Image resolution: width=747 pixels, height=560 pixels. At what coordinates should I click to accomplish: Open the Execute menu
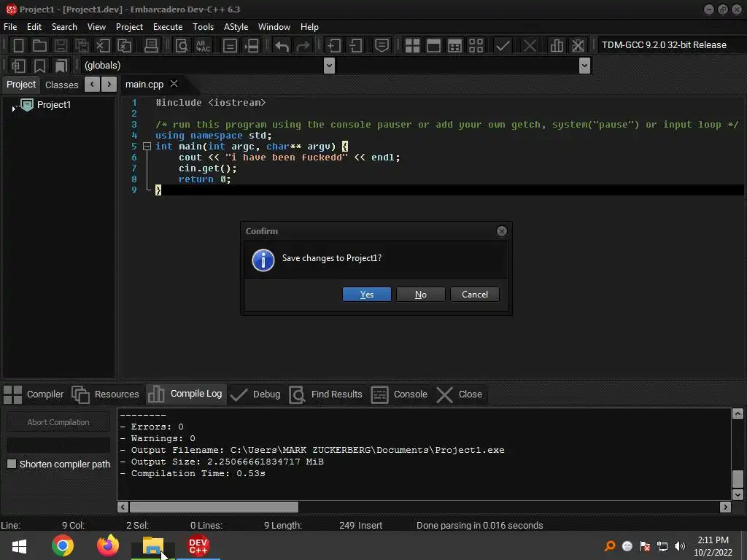(168, 27)
